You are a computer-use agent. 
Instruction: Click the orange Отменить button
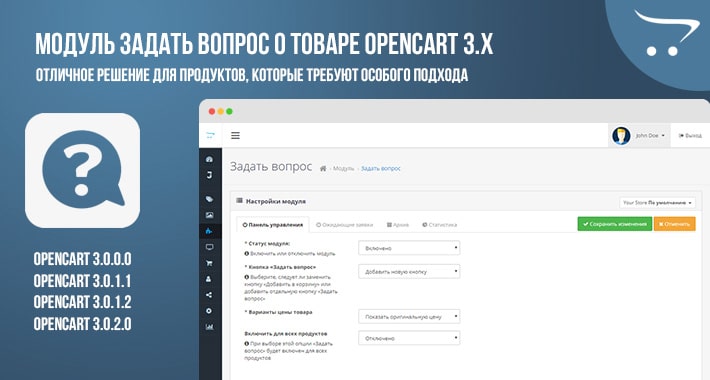pyautogui.click(x=674, y=224)
